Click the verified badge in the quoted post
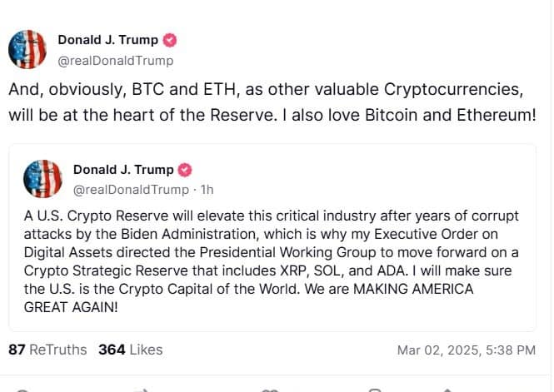The height and width of the screenshot is (392, 554). [186, 170]
